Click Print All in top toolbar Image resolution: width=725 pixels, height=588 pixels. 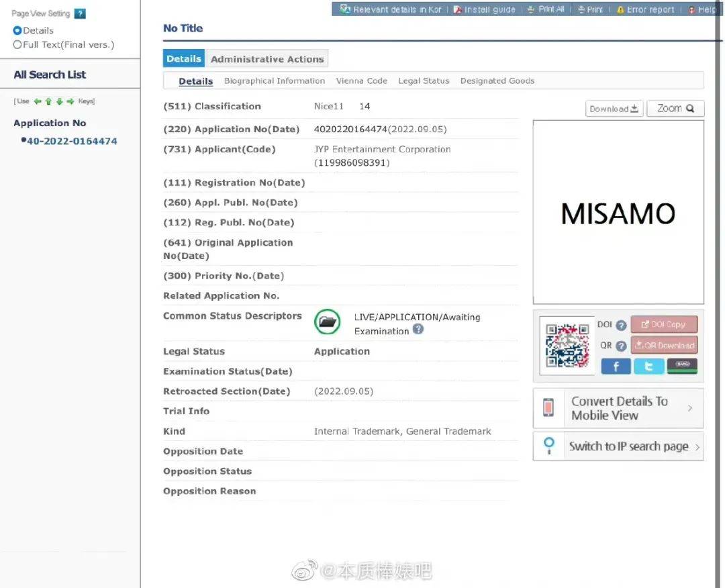point(546,9)
